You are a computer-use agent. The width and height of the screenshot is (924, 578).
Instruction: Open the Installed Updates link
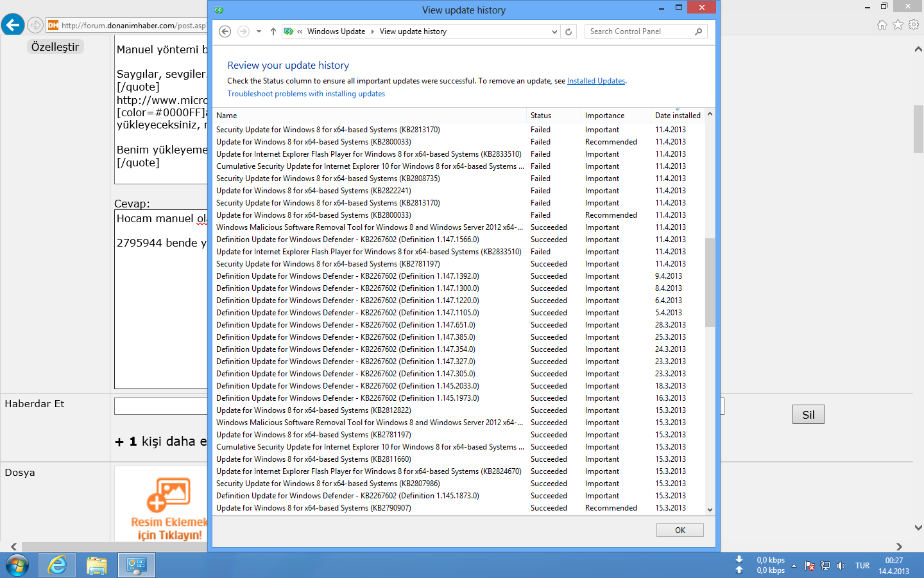(x=596, y=81)
